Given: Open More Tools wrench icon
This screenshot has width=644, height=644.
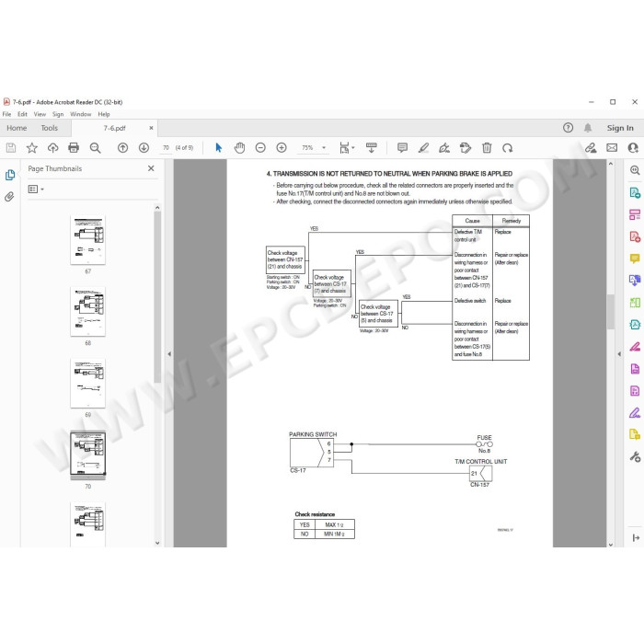Looking at the screenshot, I should point(635,456).
